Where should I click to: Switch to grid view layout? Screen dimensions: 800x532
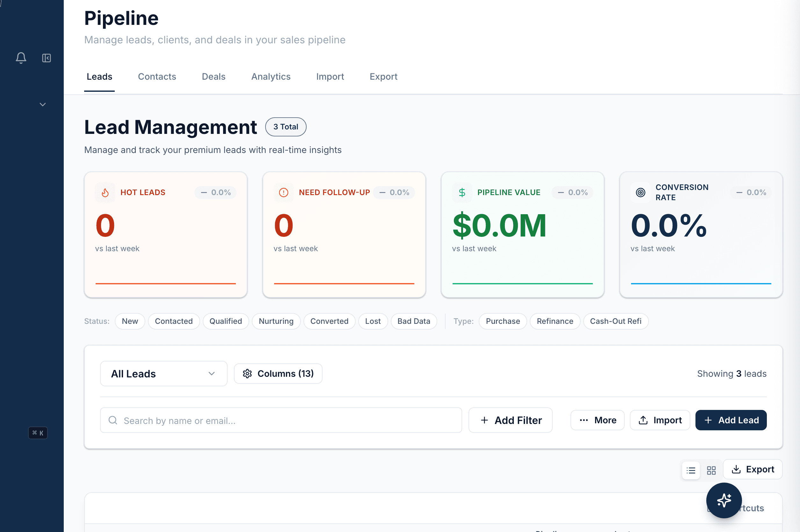[711, 470]
